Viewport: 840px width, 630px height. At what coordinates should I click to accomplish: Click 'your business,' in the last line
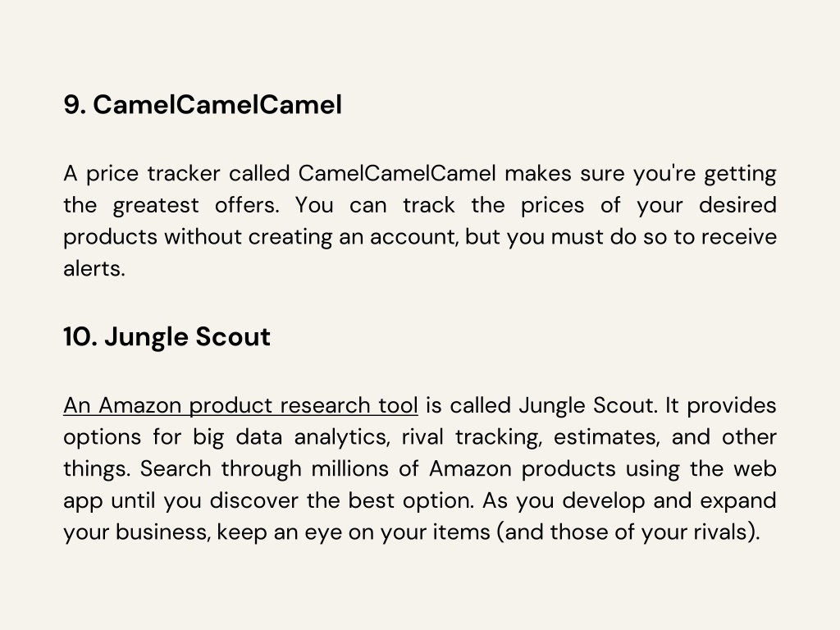137,533
